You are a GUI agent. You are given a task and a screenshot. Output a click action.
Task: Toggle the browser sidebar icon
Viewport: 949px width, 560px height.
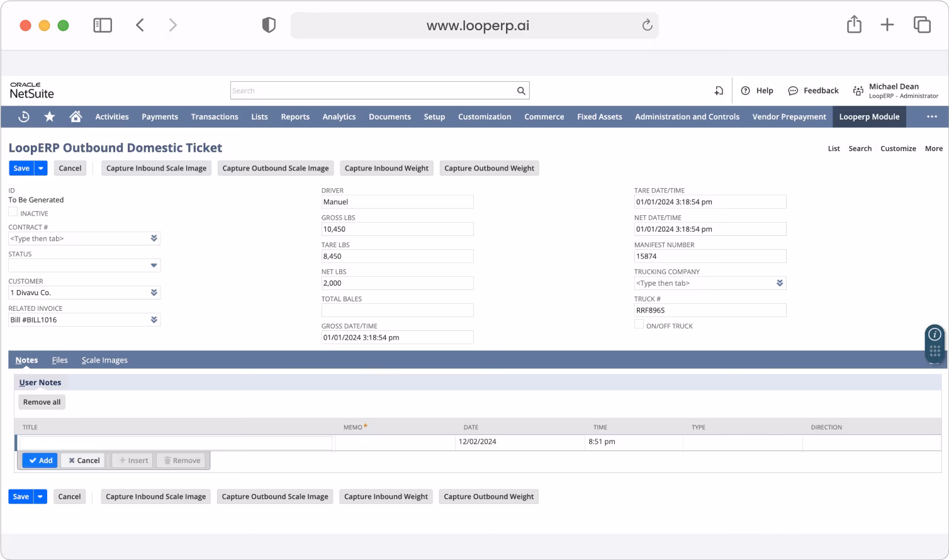point(103,25)
